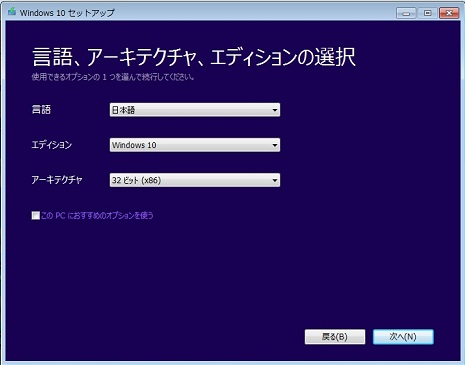The image size is (465, 365).
Task: Maximize the Windows 10 setup window
Action: pos(428,13)
